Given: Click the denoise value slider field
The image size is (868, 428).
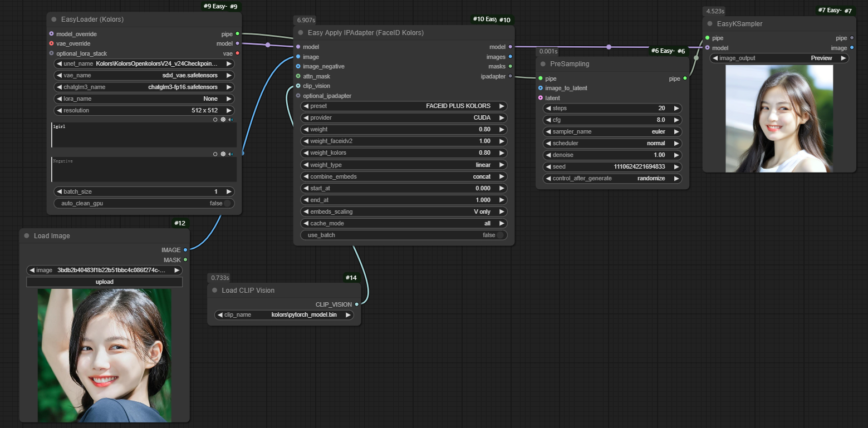Looking at the screenshot, I should click(x=612, y=155).
